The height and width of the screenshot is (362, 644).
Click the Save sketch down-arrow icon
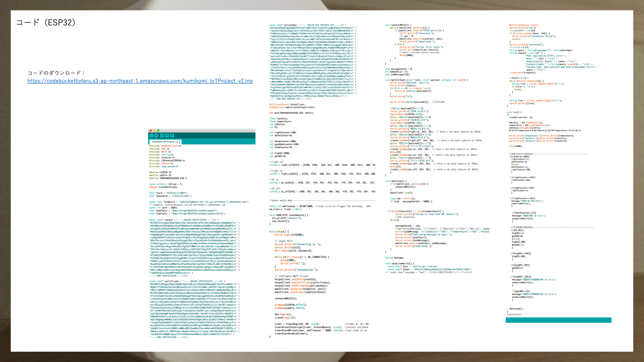coord(172,136)
